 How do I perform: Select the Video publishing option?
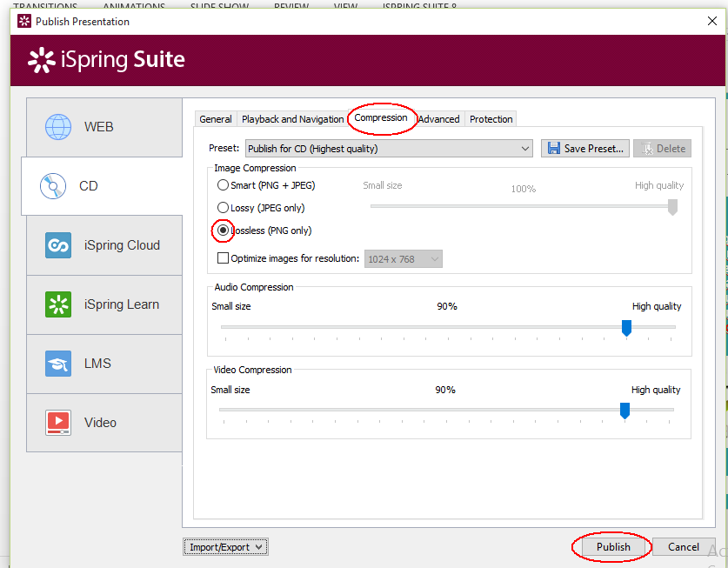(x=104, y=423)
